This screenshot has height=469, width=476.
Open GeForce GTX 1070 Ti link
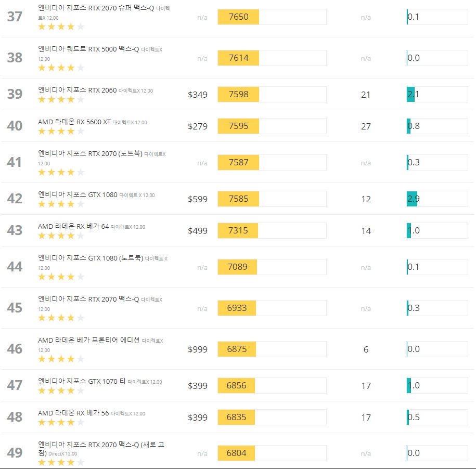point(82,381)
